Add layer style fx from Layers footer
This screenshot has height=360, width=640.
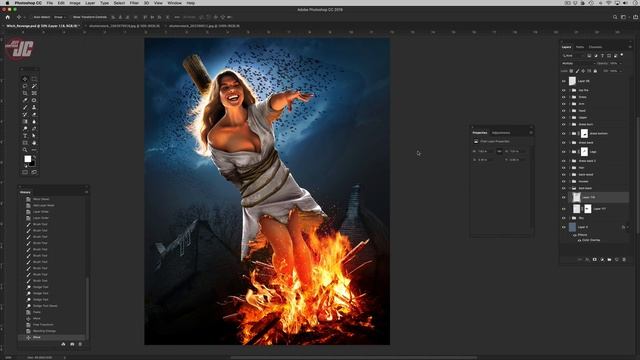[587, 260]
